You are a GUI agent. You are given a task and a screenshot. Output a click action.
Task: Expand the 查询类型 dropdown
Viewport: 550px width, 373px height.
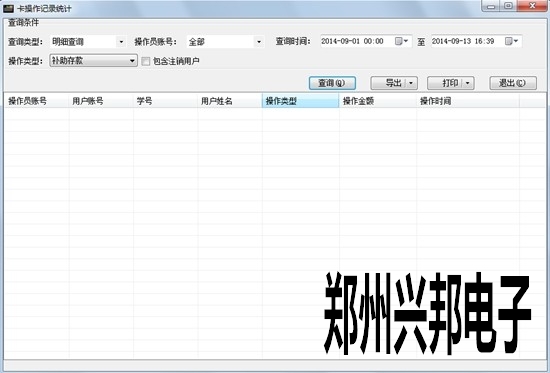[121, 42]
